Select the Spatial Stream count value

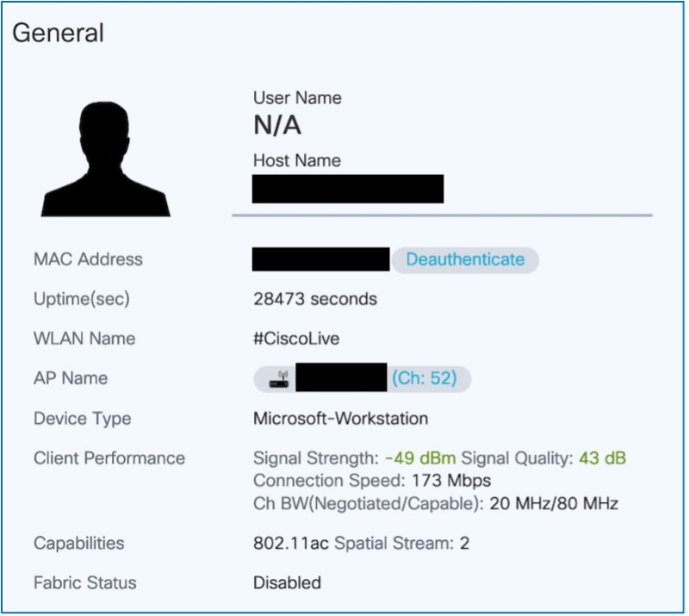(463, 544)
